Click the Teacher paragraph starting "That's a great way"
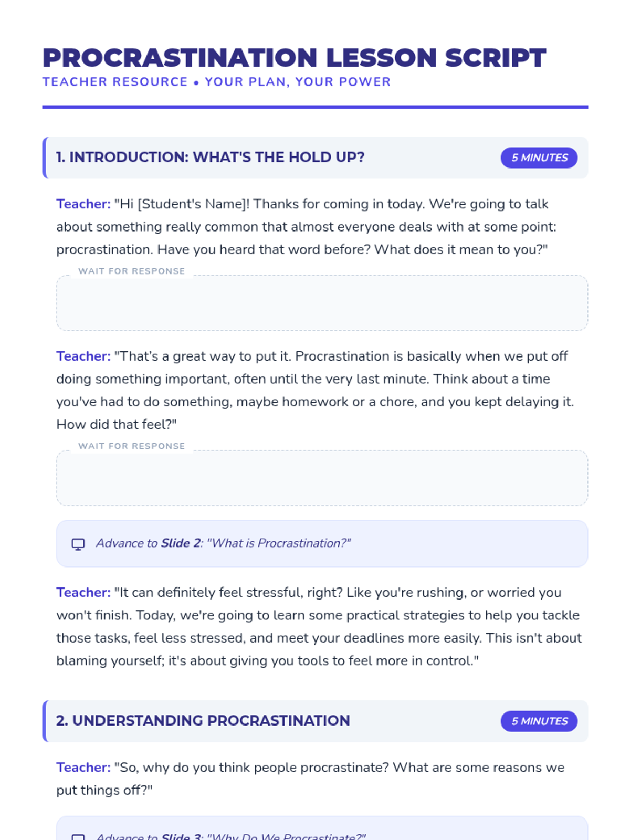Viewport: 630px width, 840px height. tap(315, 390)
